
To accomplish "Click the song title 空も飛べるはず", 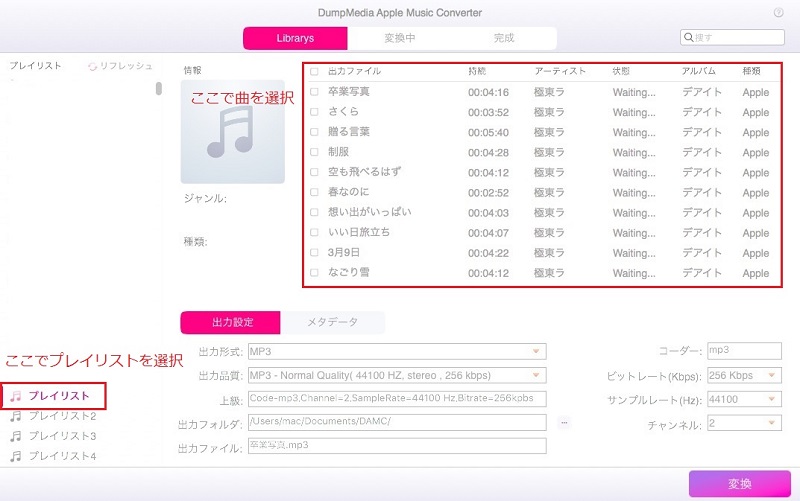I will [x=364, y=172].
